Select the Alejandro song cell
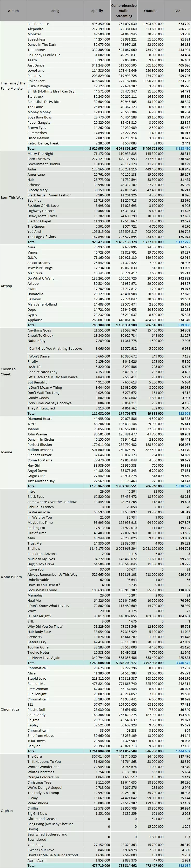This screenshot has width=191, height=868. 55,29
